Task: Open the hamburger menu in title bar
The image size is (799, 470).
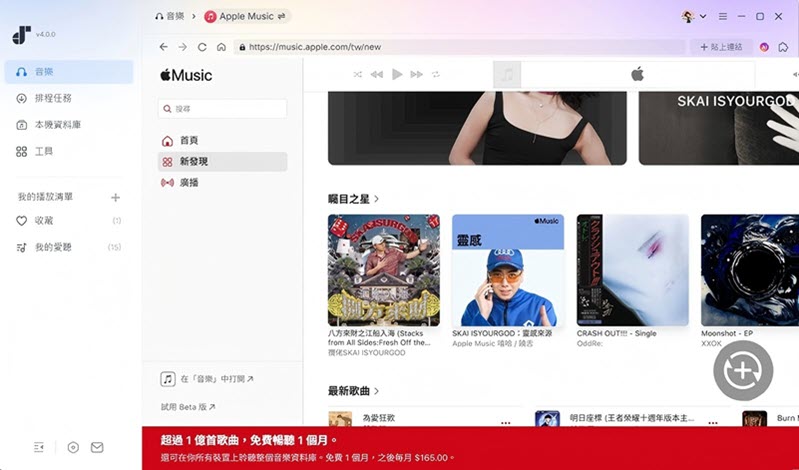Action: 723,16
